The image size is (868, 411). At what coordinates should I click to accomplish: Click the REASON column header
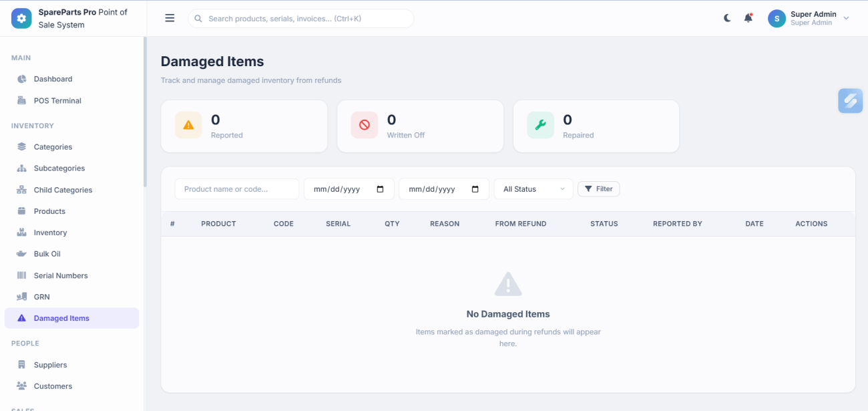(445, 224)
